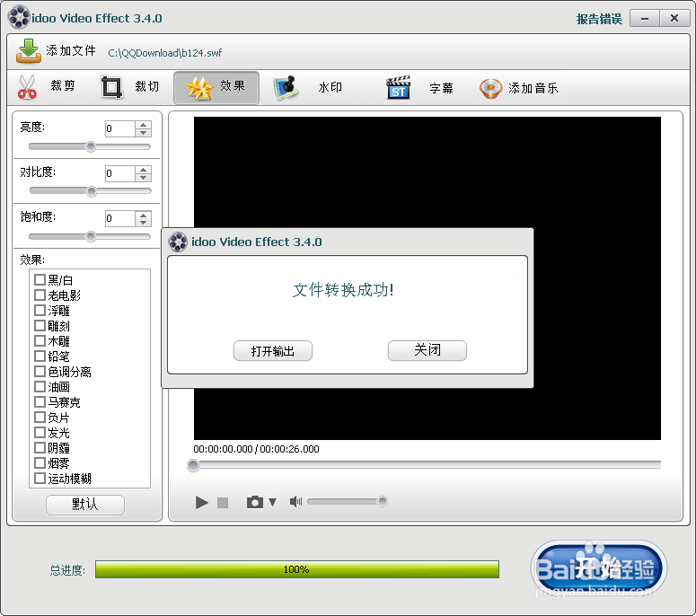
Task: Take a snapshot with the camera icon
Action: [255, 502]
